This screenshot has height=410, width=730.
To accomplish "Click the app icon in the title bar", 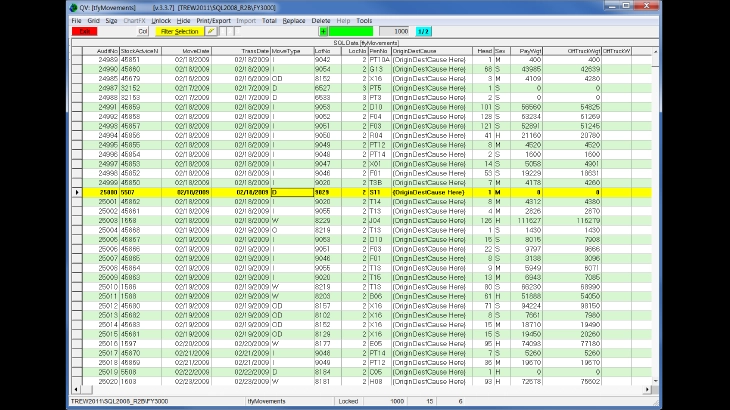I will click(74, 7).
